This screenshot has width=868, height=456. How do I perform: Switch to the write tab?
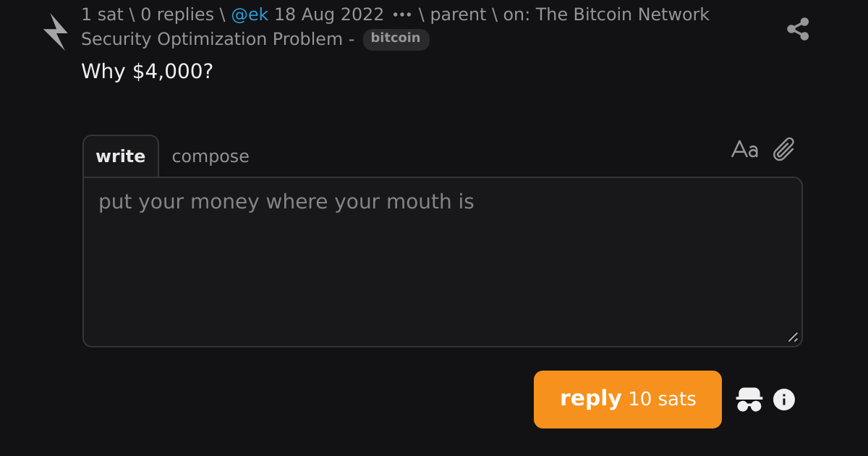click(120, 156)
